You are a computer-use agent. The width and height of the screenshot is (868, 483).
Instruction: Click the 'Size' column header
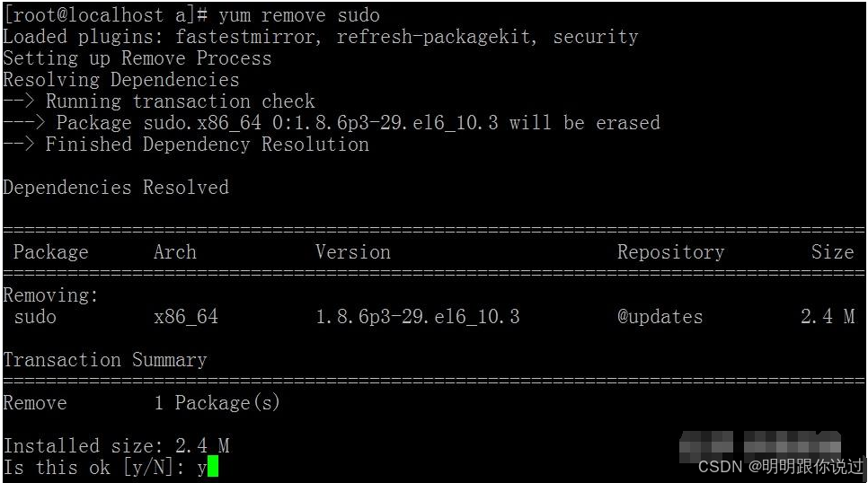coord(833,252)
